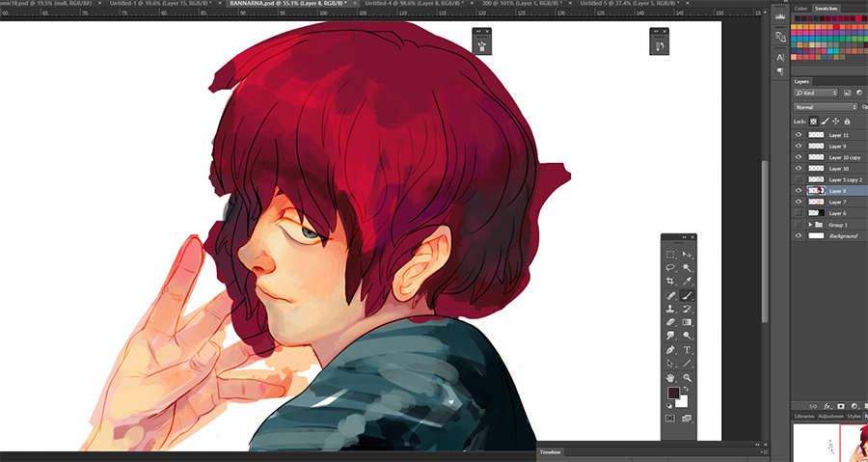The height and width of the screenshot is (462, 868).
Task: Select the Lasso tool
Action: click(670, 267)
